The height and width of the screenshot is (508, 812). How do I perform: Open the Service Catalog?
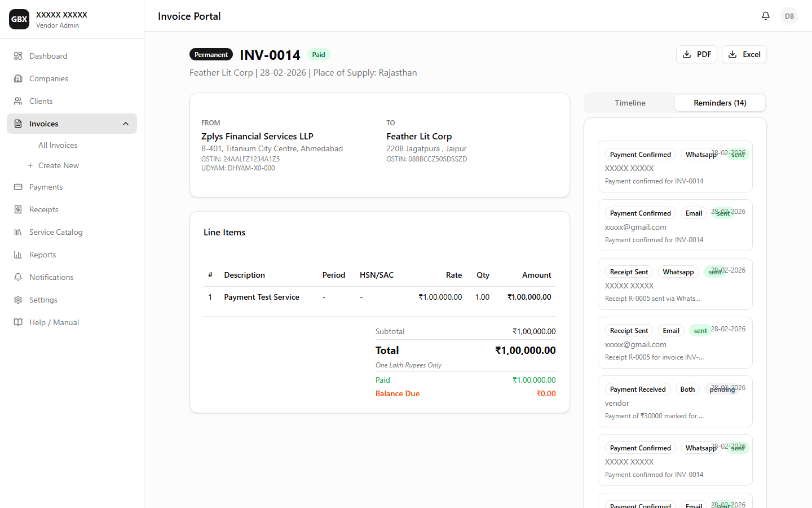(55, 232)
